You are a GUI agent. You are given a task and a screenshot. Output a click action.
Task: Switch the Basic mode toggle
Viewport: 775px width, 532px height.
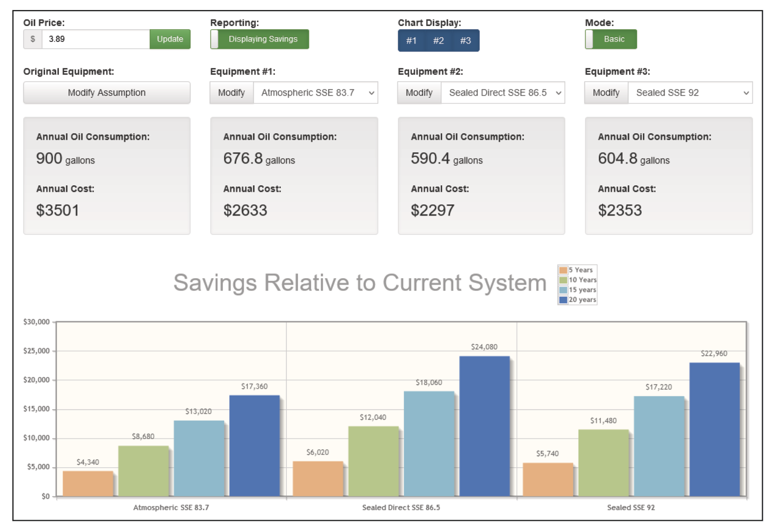[610, 39]
